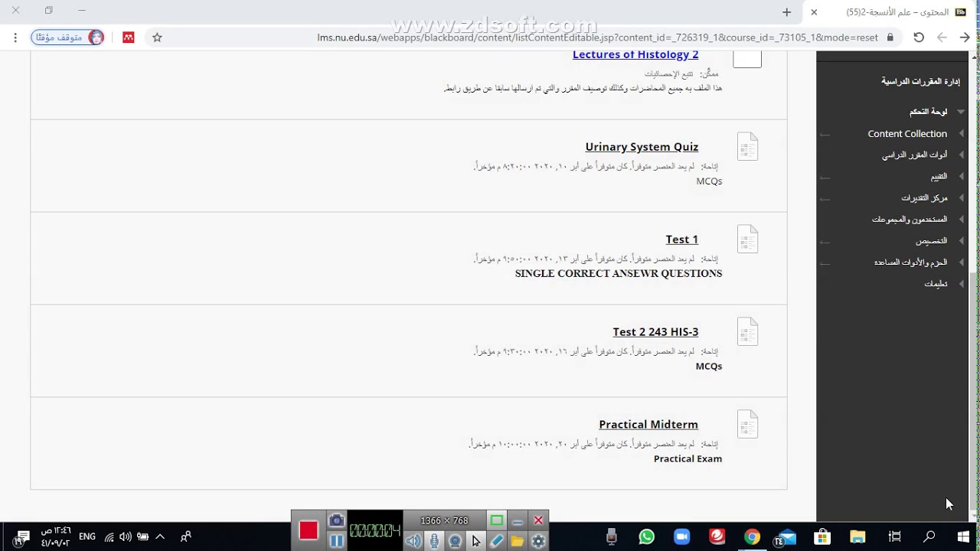Viewport: 980px width, 551px height.
Task: Toggle the recorder webcam overlay
Action: pos(455,541)
